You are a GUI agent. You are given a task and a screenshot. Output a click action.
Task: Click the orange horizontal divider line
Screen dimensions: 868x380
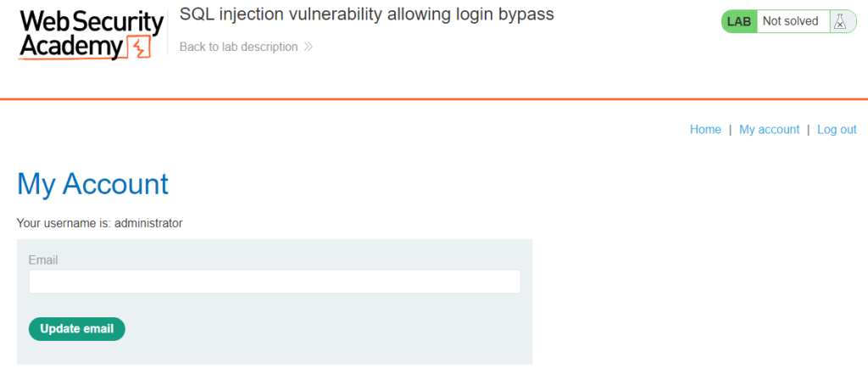click(x=434, y=99)
